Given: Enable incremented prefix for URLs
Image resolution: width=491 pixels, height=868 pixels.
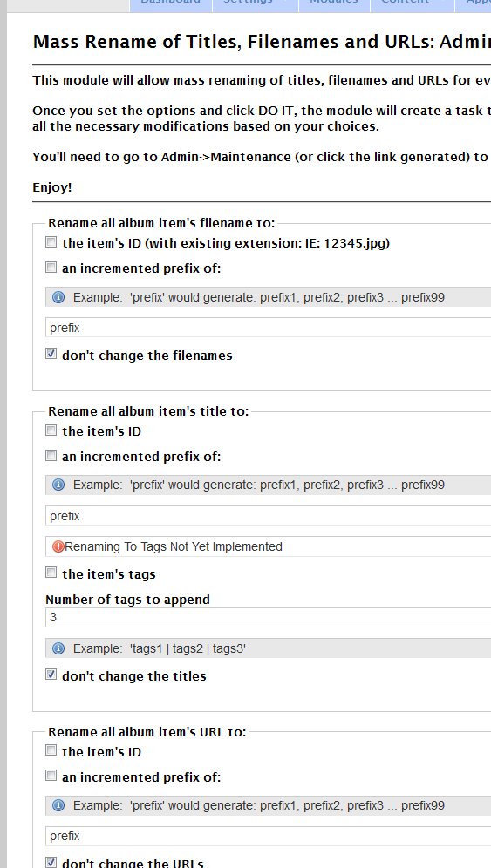Looking at the screenshot, I should click(51, 776).
